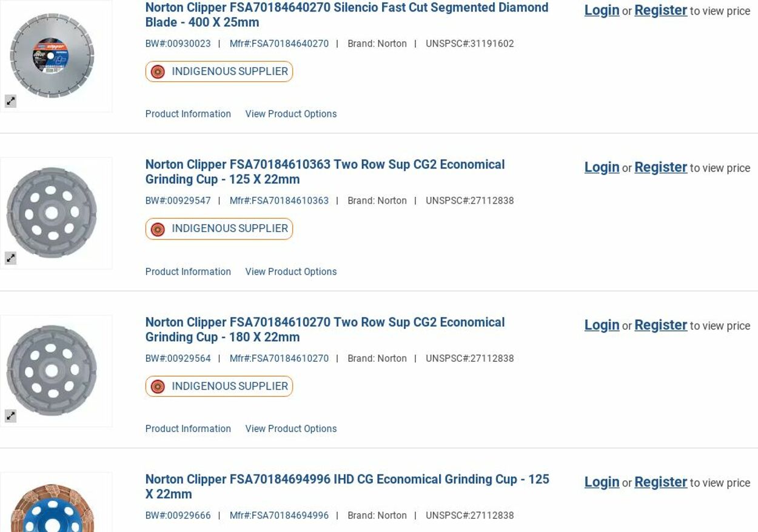This screenshot has width=758, height=532.
Task: Click Register link beside the IHD CG cup
Action: click(x=660, y=482)
